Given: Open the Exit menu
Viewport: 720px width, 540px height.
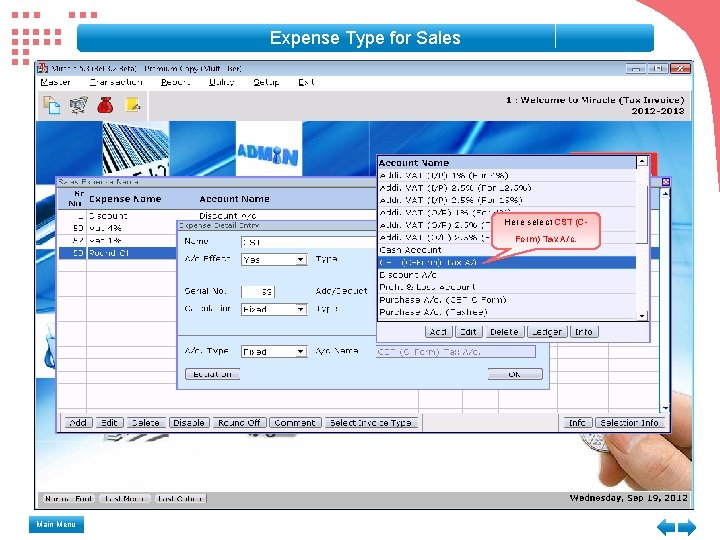Looking at the screenshot, I should tap(306, 82).
